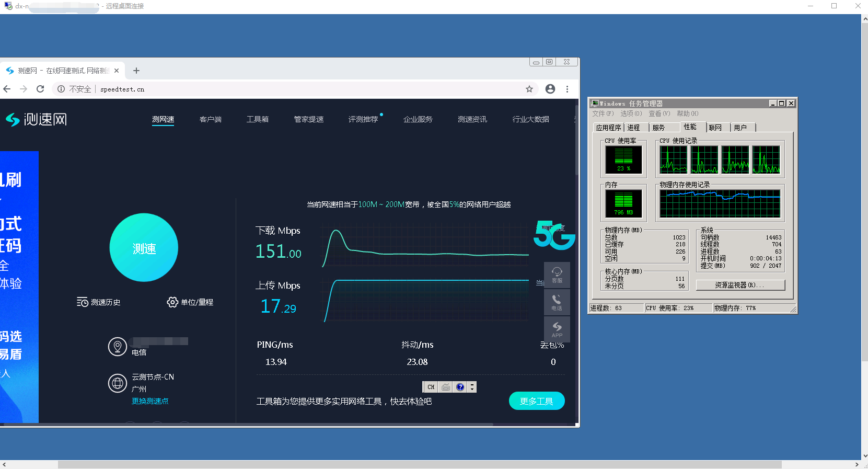Click the 更多工具 button
The height and width of the screenshot is (469, 868).
click(x=537, y=401)
